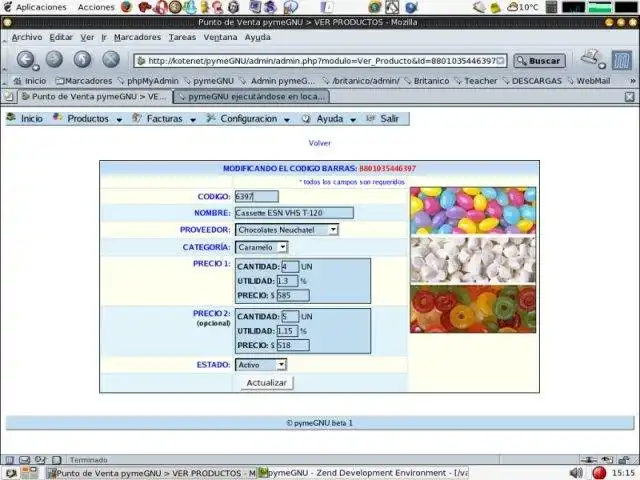
Task: Click PRECIO 1 UTILIDAD field with 1.3
Action: coord(287,281)
